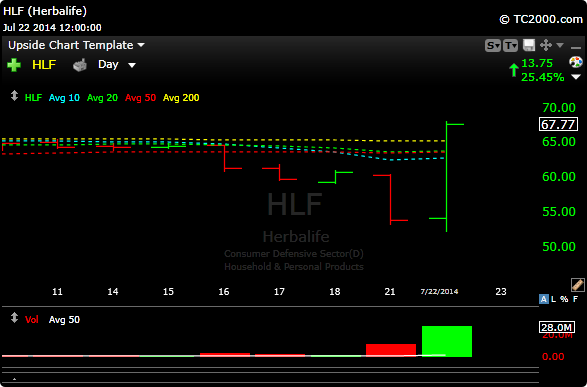
Task: Toggle the F fixed scale option
Action: 575,299
